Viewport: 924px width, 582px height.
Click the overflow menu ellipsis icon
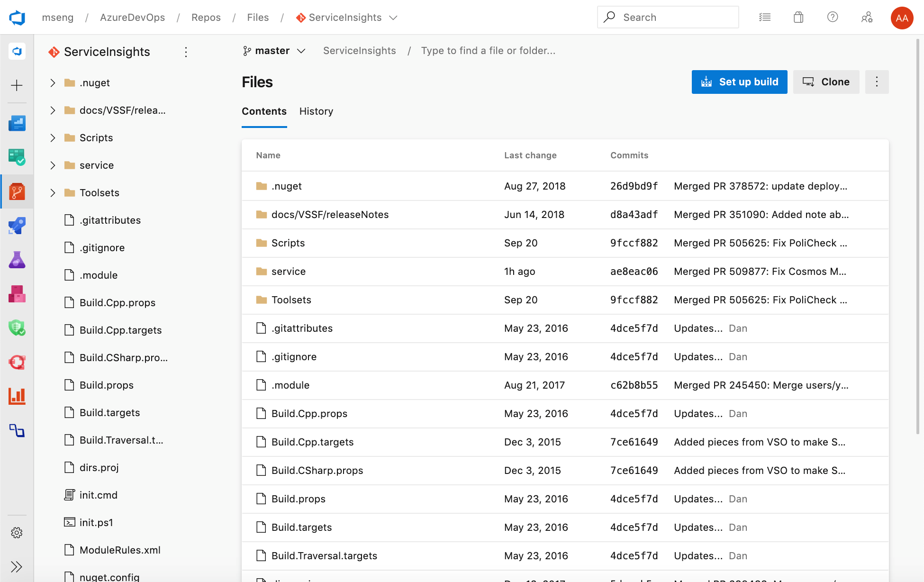coord(877,82)
